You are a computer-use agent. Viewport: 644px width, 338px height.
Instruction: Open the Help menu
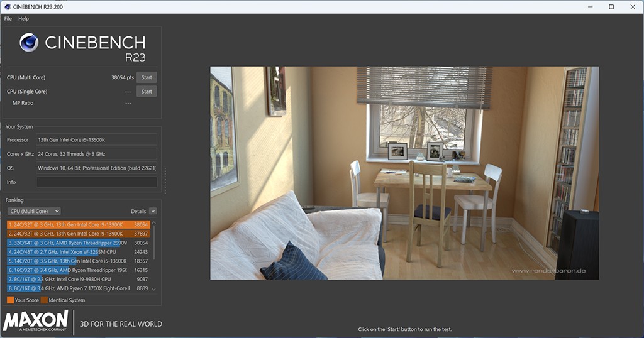23,18
